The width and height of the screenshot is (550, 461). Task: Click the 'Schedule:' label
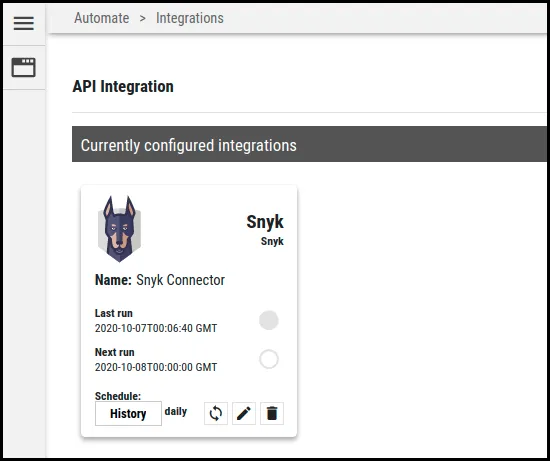[118, 396]
